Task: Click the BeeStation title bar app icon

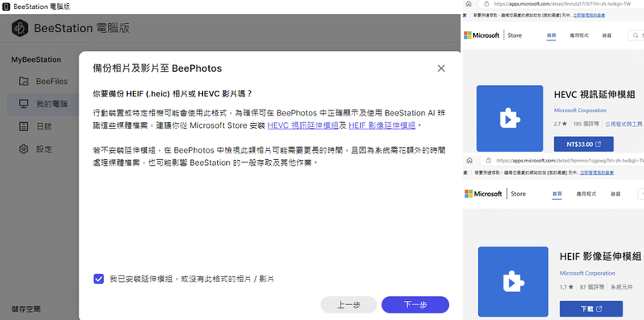Action: click(6, 7)
